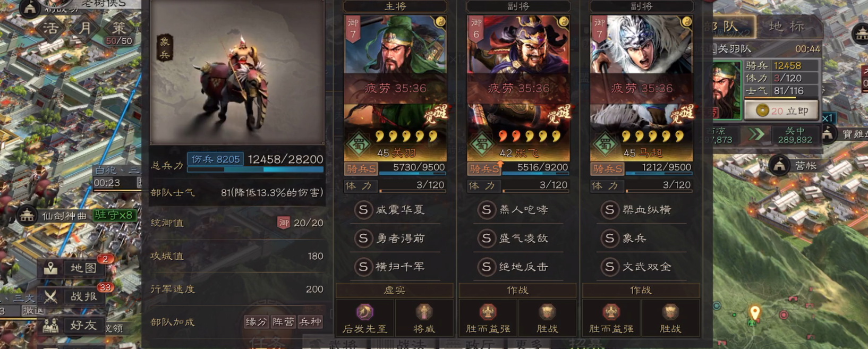Click the 营帐 camp tent icon
The image size is (868, 349).
(x=779, y=165)
